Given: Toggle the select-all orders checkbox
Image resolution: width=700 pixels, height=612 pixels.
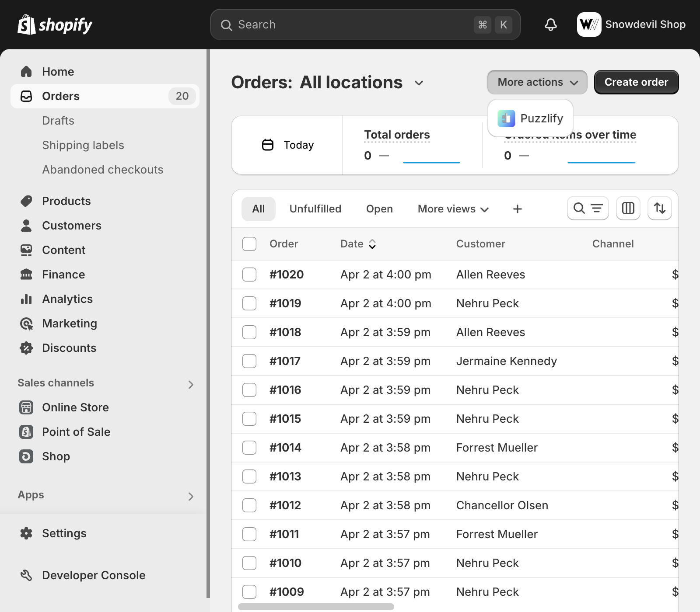Looking at the screenshot, I should 249,244.
